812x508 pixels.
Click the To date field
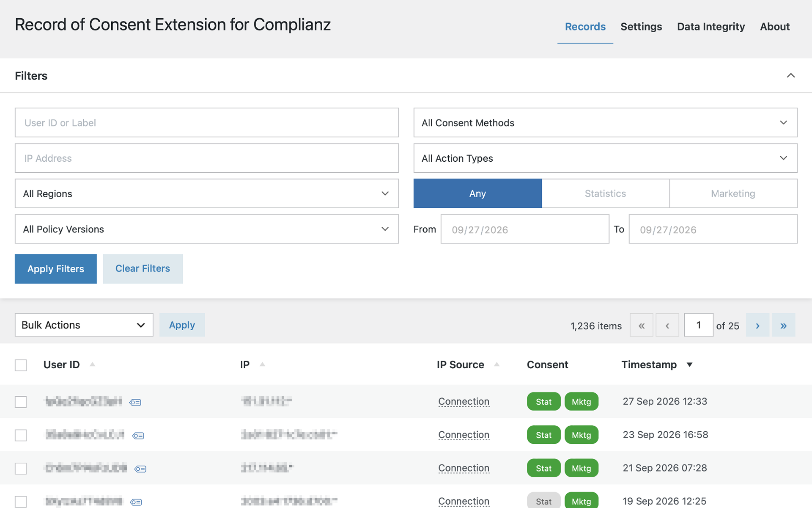pyautogui.click(x=713, y=229)
